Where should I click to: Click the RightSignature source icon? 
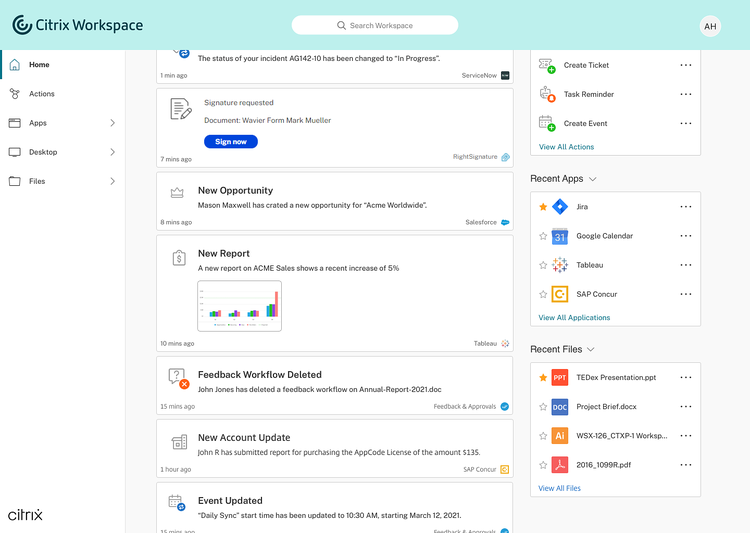pyautogui.click(x=505, y=157)
